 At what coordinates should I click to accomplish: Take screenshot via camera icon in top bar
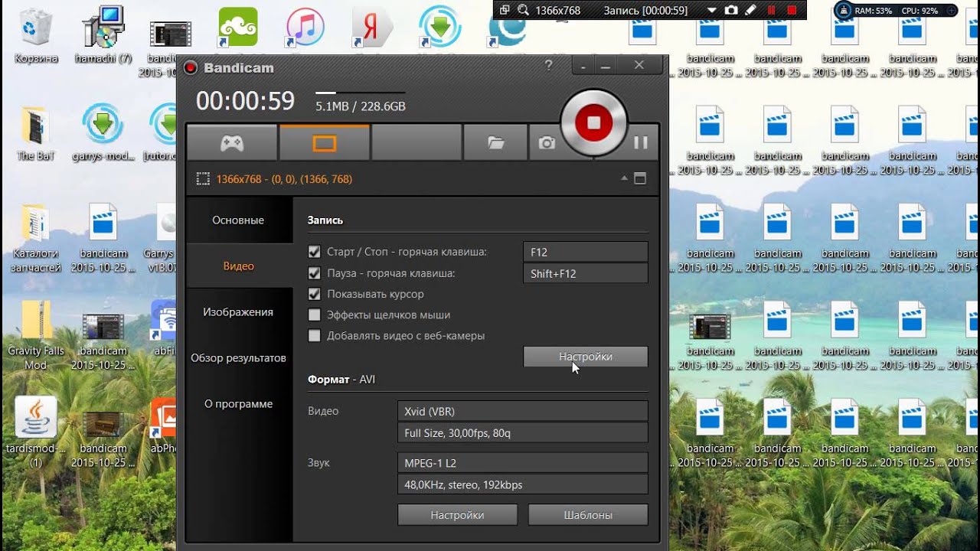[731, 10]
